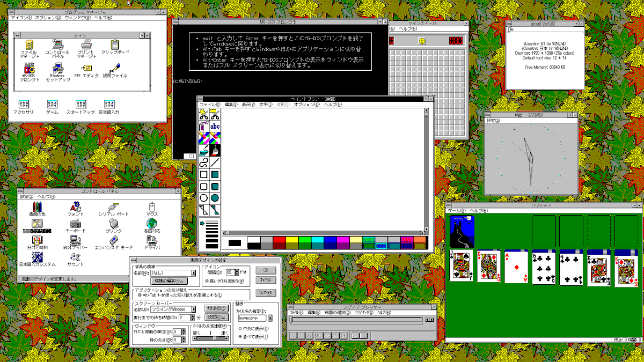Click the サイズと移動の単位 spinner arrows
Image resolution: width=644 pixels, height=362 pixels.
coord(184,332)
